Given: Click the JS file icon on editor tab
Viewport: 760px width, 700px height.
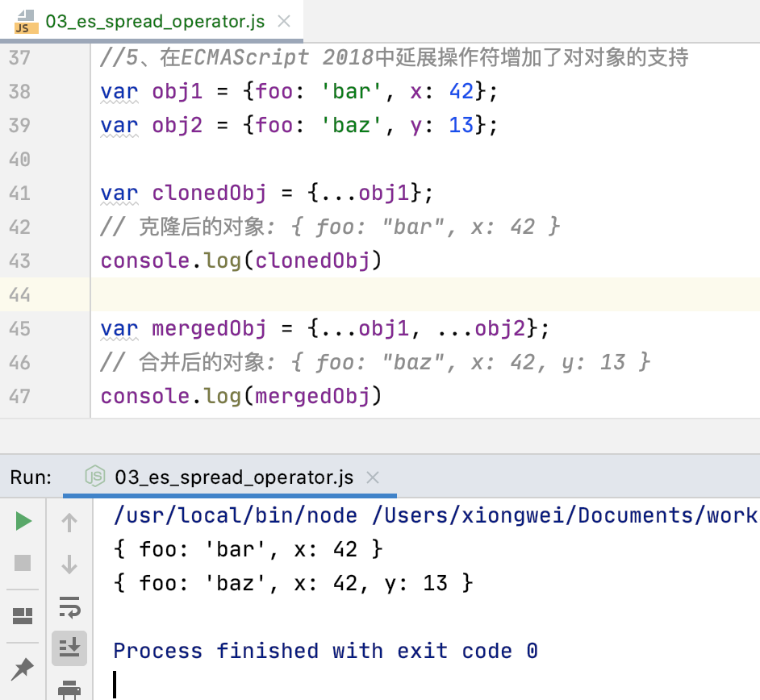Looking at the screenshot, I should (x=26, y=22).
